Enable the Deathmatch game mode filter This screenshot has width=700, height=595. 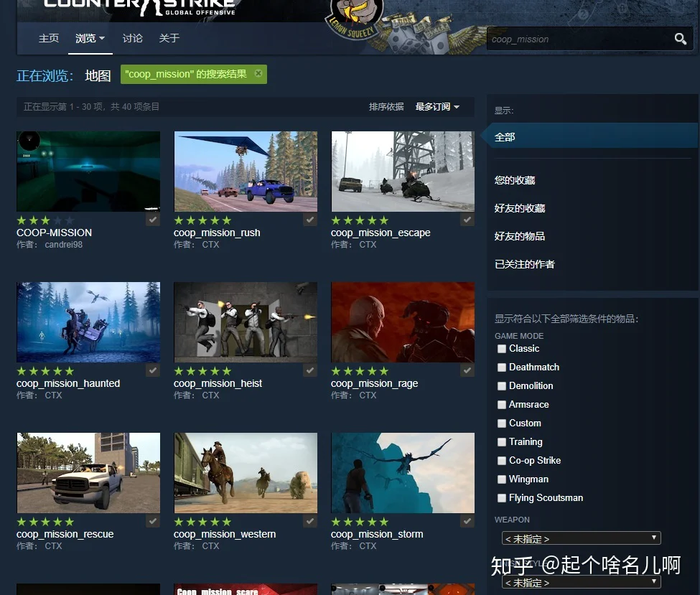pos(502,367)
